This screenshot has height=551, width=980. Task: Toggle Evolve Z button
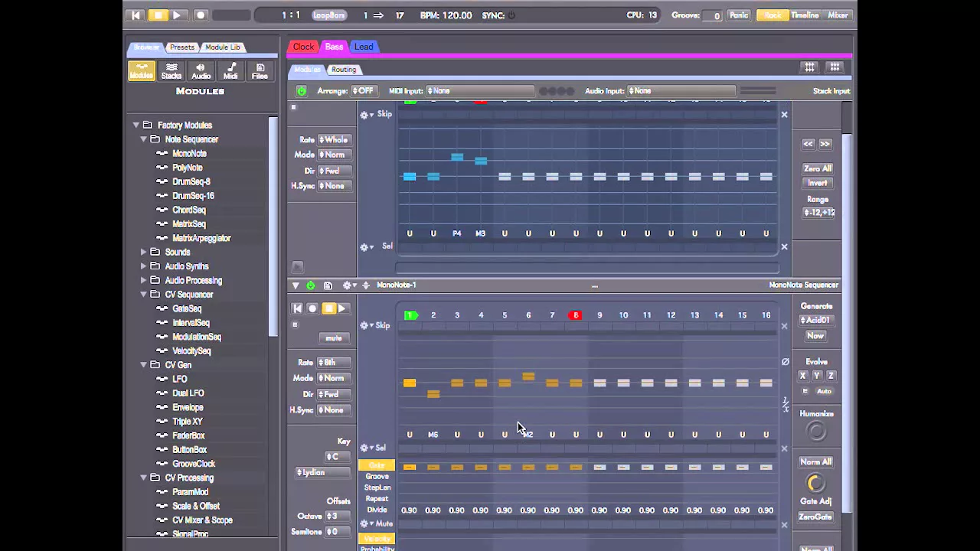831,376
